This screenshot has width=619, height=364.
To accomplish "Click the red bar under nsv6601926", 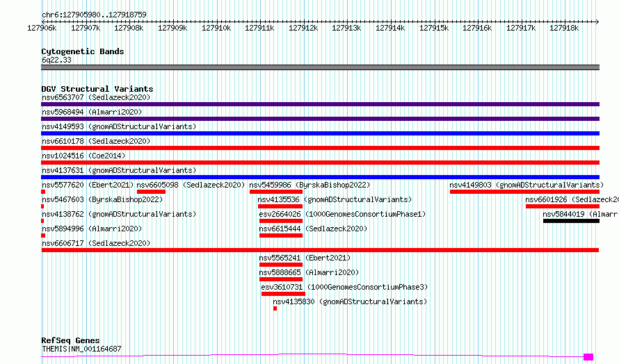I will pyautogui.click(x=563, y=206).
